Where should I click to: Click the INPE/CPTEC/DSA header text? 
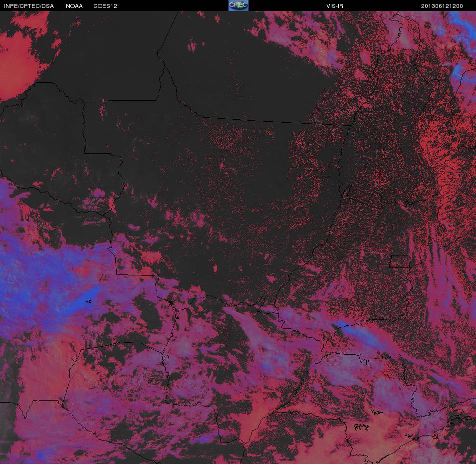29,6
